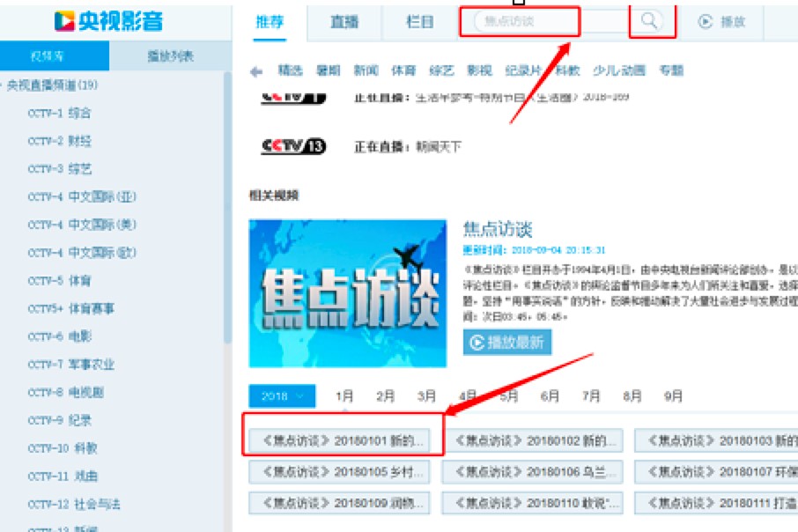This screenshot has width=798, height=532.
Task: Open episode 《焦点访谈》20180103
Action: 716,441
